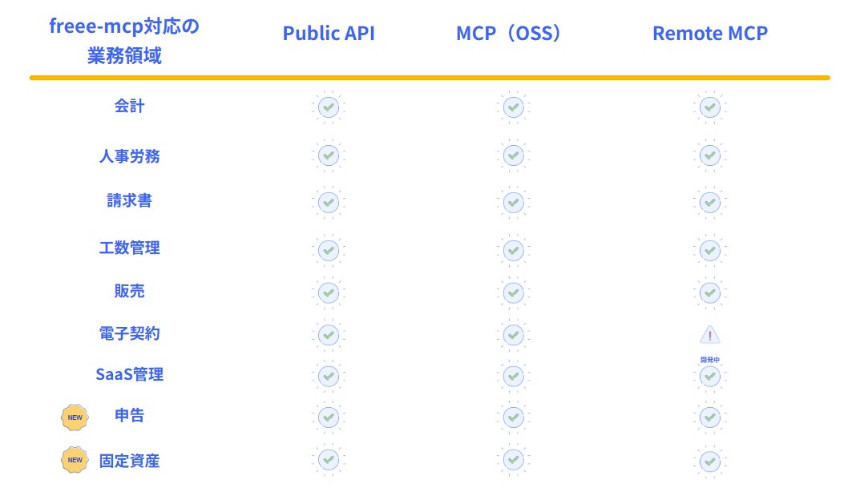
Task: Click the NEW badge beside 固定資産
Action: point(75,460)
